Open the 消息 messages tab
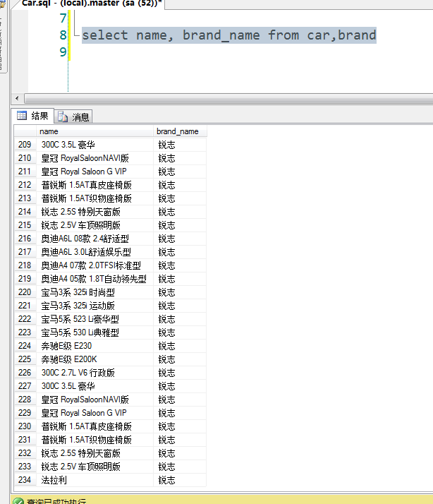The image size is (433, 504). tap(73, 116)
